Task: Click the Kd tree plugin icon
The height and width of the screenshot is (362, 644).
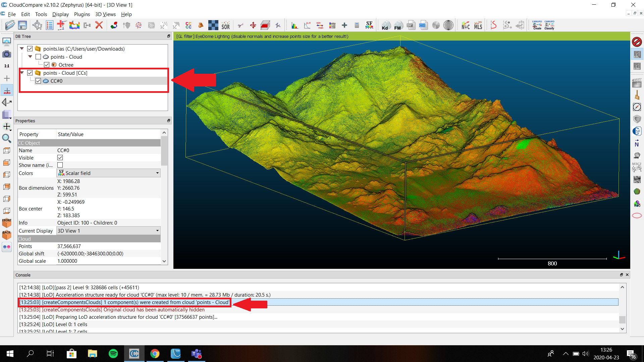Action: point(386,25)
